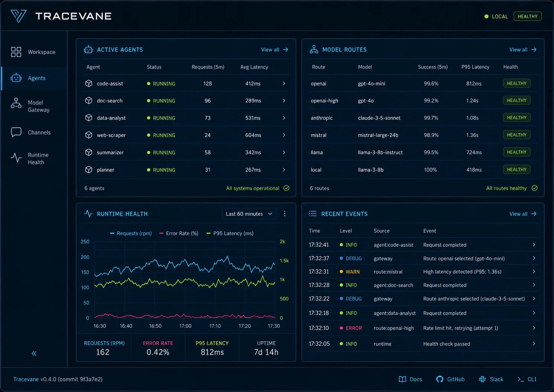Viewport: 554px width, 392px height.
Task: View all active agents
Action: [x=275, y=49]
